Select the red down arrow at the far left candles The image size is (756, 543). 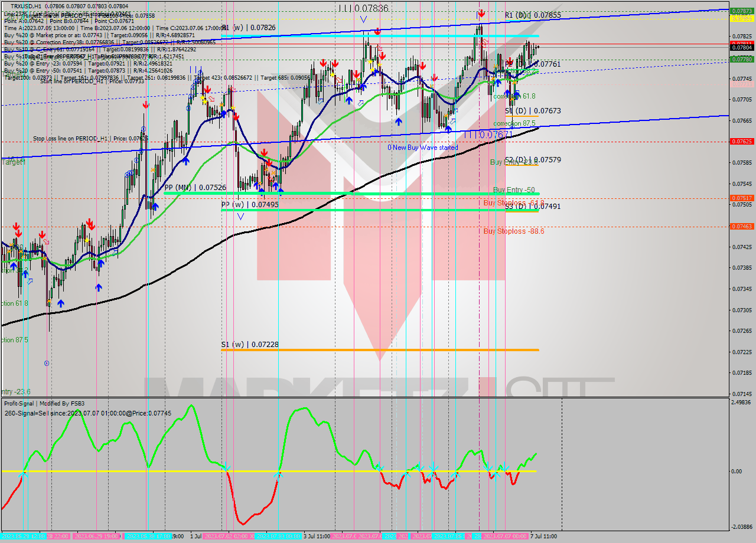[17, 226]
